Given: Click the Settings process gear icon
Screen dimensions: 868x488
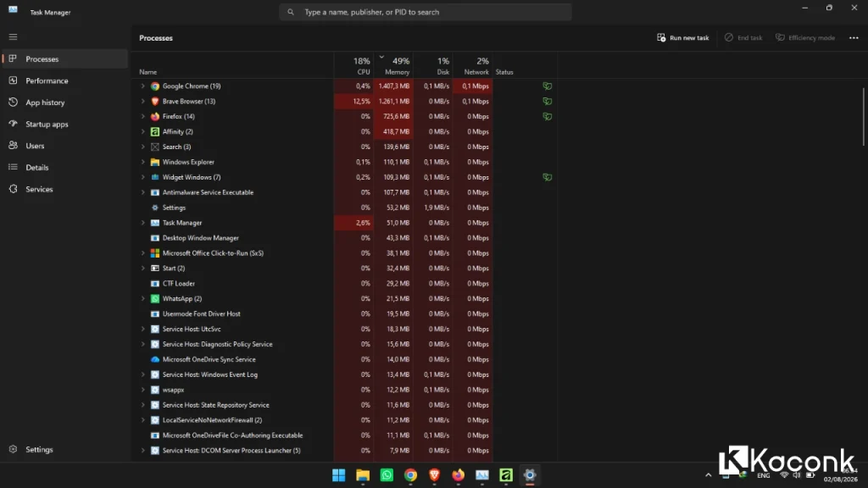Looking at the screenshot, I should 155,208.
